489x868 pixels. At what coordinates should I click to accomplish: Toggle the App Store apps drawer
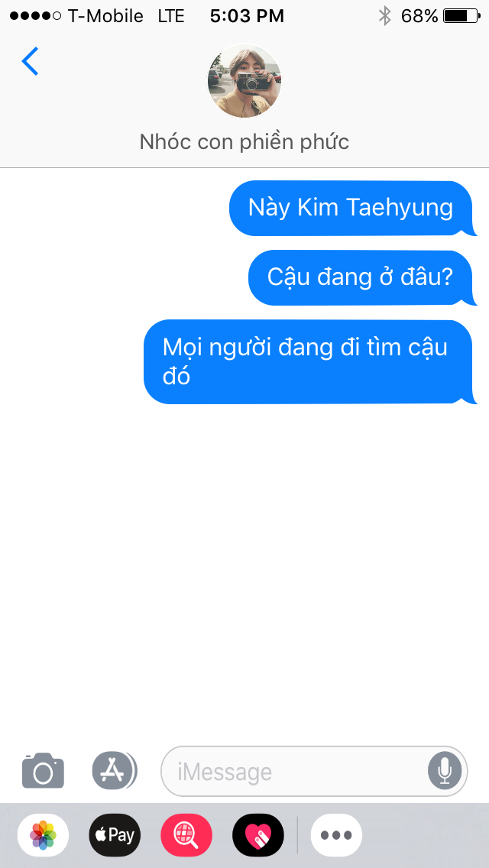point(114,770)
